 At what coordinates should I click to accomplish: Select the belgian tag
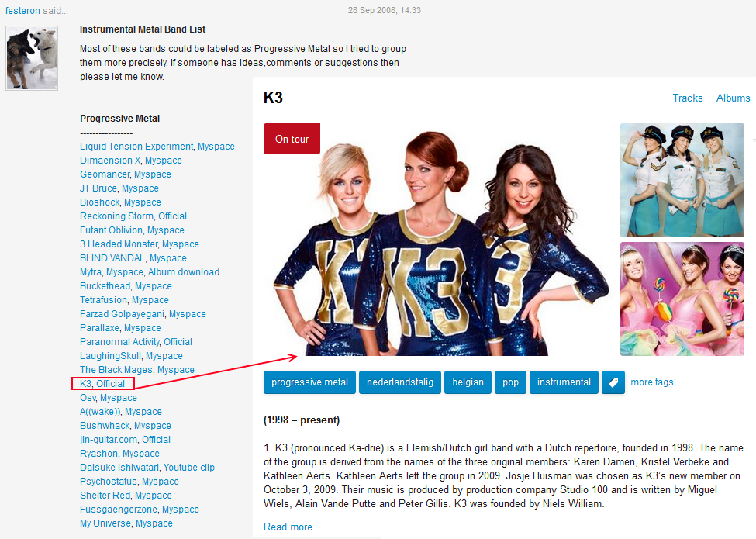coord(468,382)
